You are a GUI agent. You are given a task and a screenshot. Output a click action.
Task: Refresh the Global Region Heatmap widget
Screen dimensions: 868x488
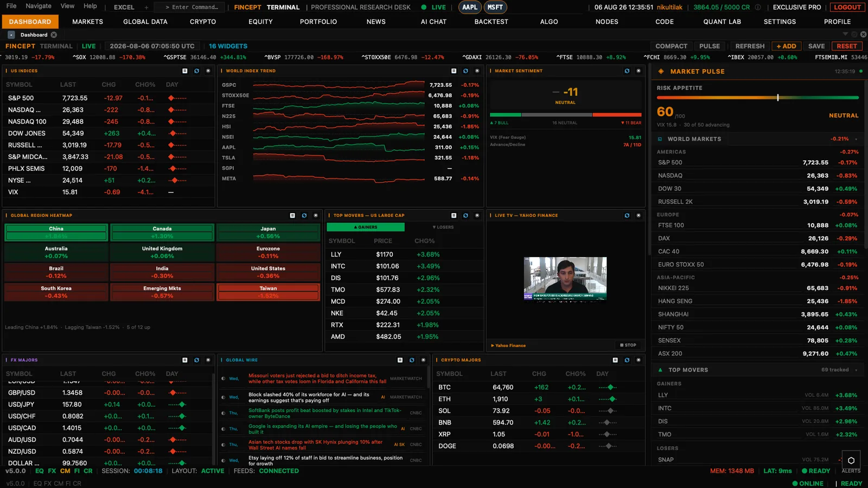(304, 215)
